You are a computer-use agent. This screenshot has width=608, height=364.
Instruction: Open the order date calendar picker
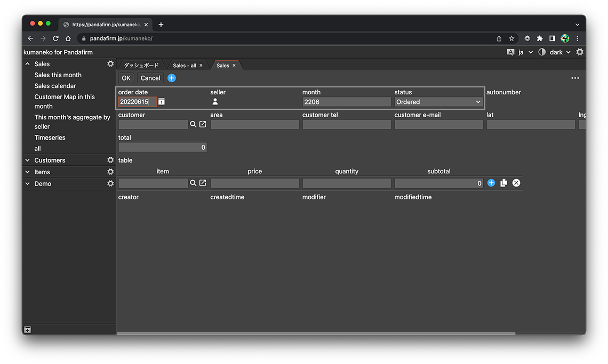(162, 102)
